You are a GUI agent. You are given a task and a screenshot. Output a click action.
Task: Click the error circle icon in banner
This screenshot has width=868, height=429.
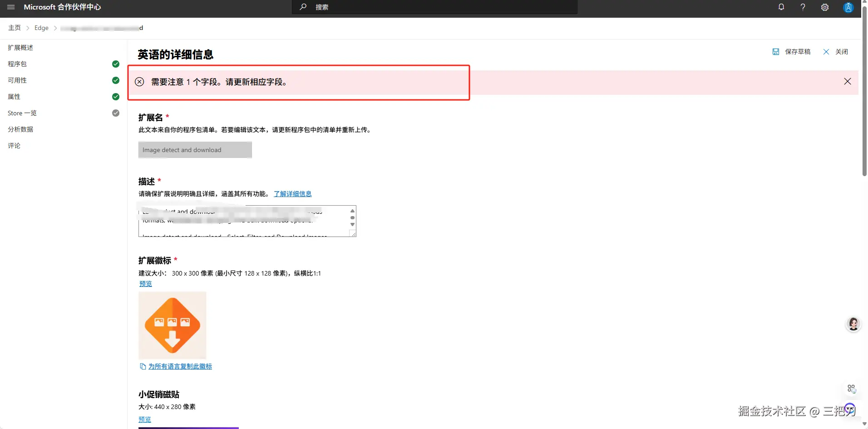(x=139, y=82)
